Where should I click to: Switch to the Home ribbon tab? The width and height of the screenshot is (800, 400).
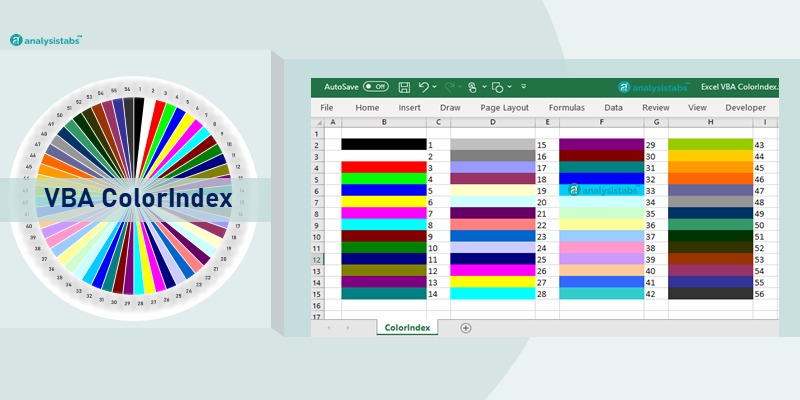click(x=367, y=108)
